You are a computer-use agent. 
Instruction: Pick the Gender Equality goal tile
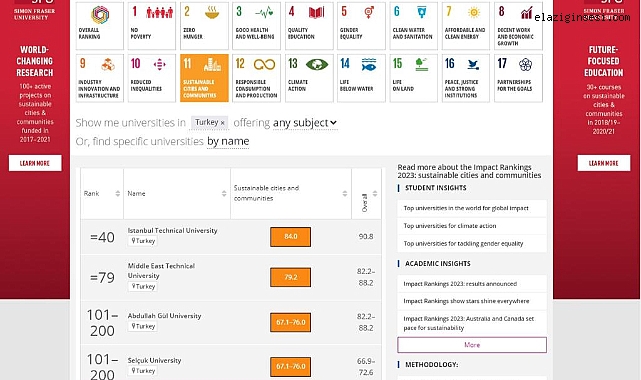tap(361, 26)
